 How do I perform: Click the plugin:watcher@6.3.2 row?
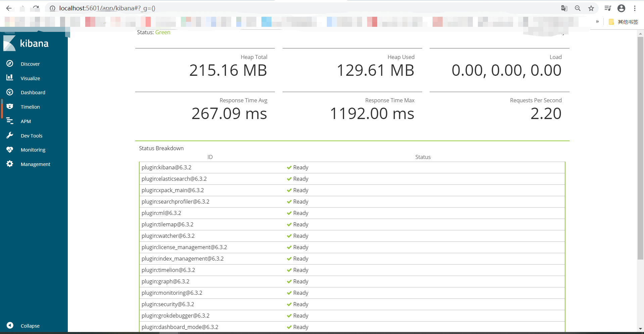pos(352,236)
